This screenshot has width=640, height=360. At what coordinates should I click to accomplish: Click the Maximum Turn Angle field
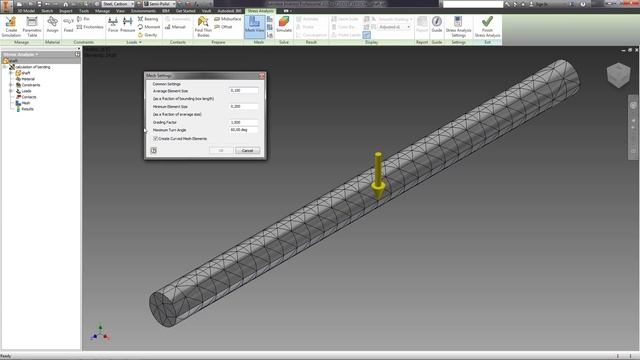tap(243, 130)
